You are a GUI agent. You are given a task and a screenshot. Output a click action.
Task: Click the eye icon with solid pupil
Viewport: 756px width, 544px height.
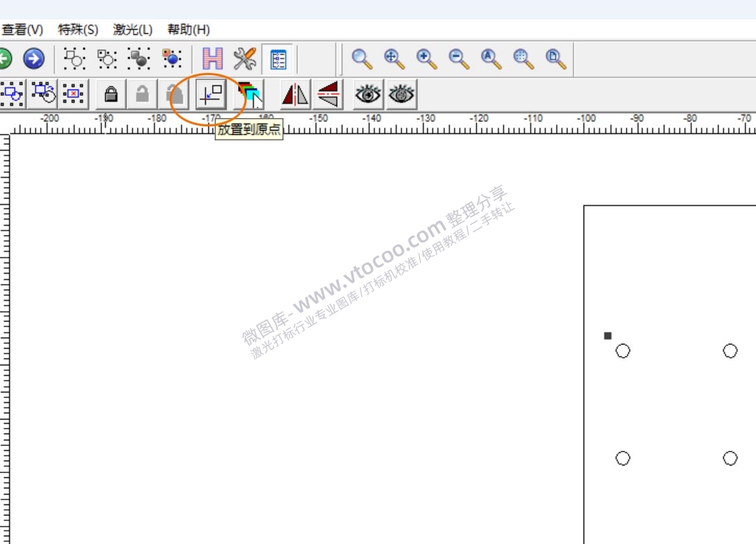point(368,94)
